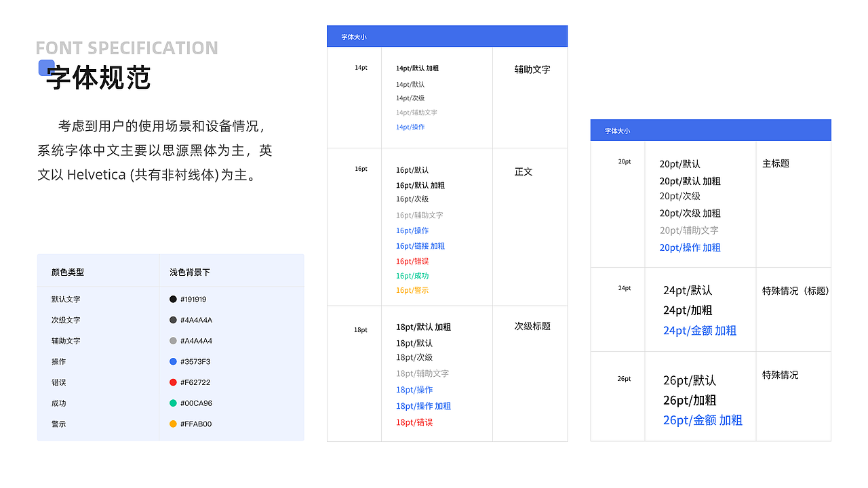Click the blue rounded square beside 字体规范 title
The image size is (868, 488).
[45, 66]
